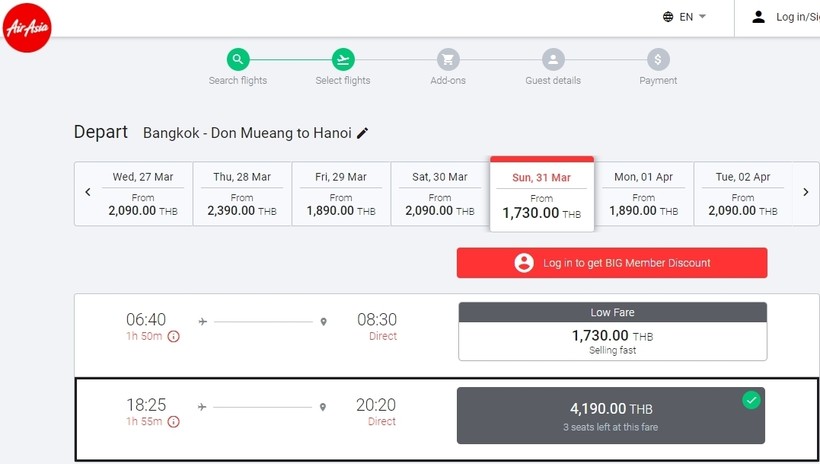This screenshot has height=464, width=820.
Task: Show earlier dates with left arrow
Action: 88,192
